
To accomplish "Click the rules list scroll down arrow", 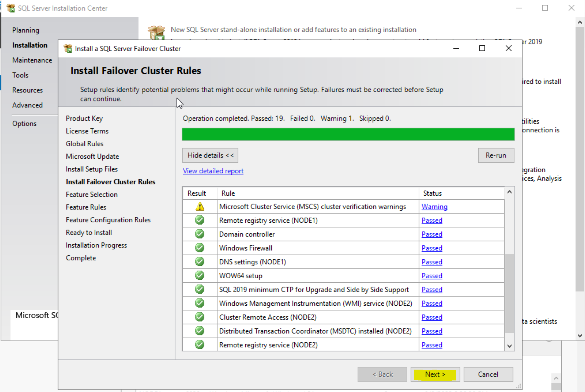I will tap(510, 346).
